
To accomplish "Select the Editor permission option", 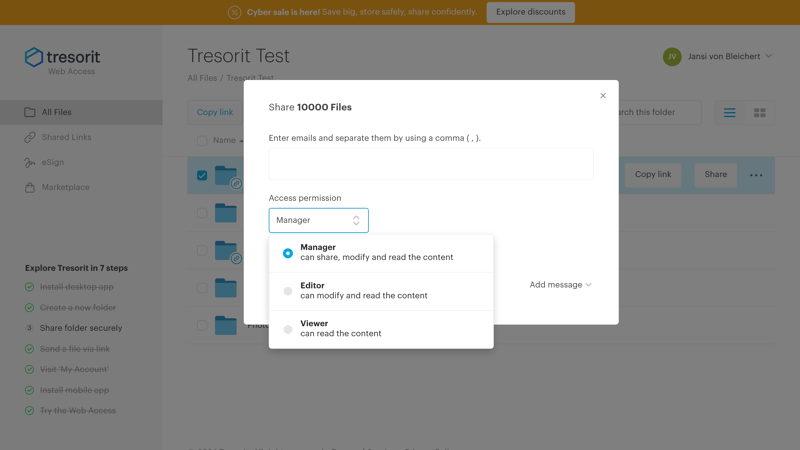I will click(381, 291).
